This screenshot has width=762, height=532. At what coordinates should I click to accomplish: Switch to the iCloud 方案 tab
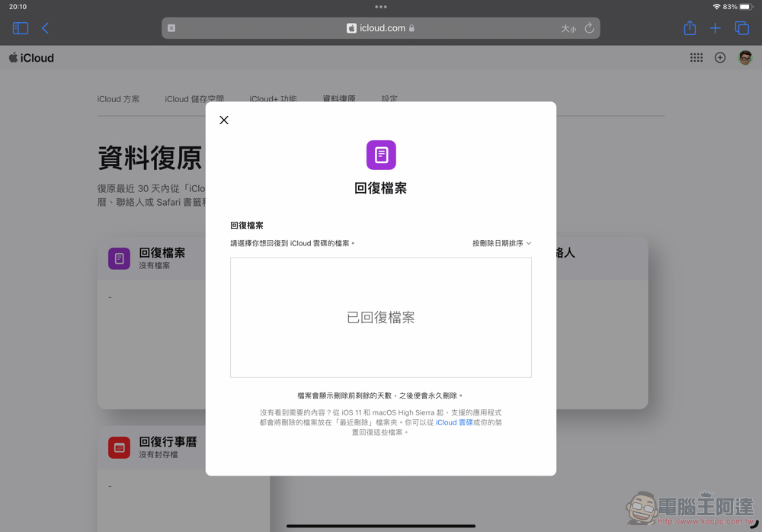click(118, 99)
